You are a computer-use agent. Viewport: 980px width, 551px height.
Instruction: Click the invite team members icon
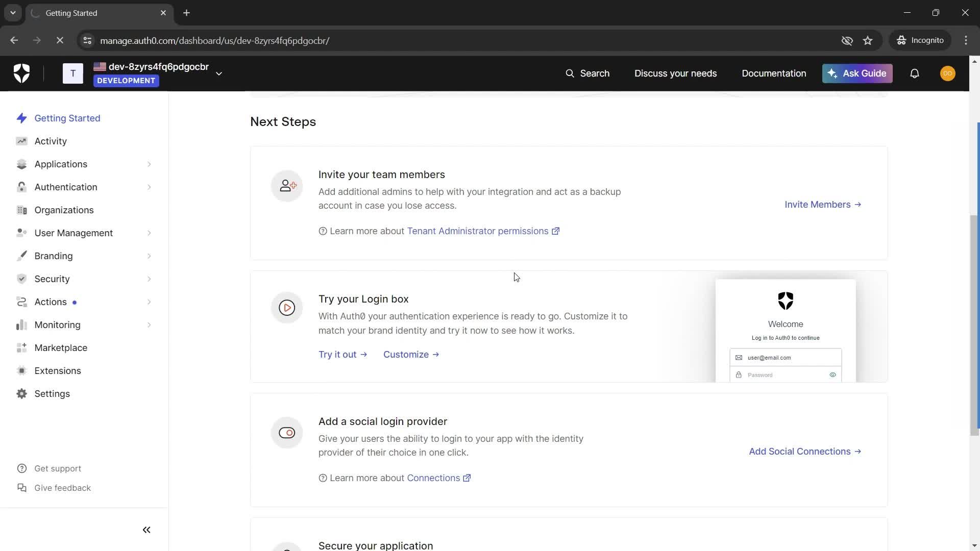click(287, 186)
